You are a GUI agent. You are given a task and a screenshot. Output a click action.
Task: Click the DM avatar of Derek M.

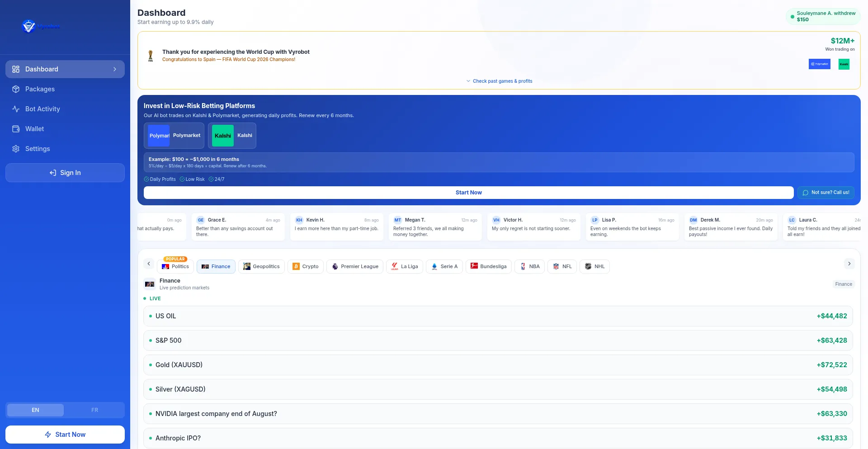click(x=693, y=220)
